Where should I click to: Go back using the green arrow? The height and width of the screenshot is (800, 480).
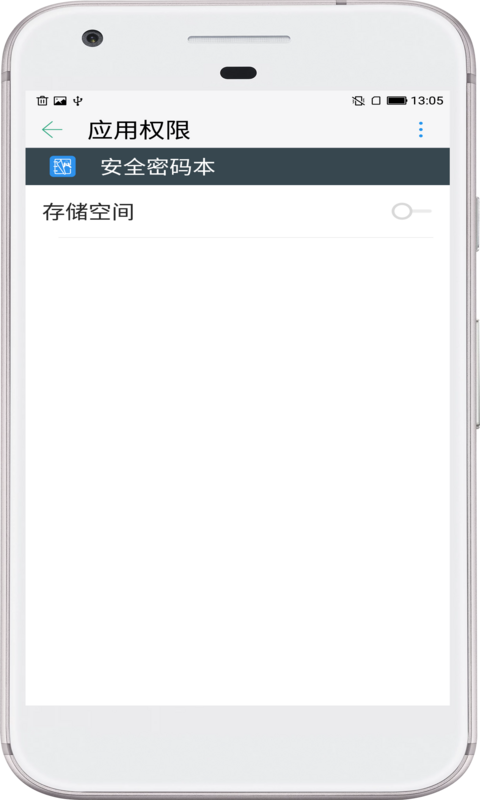coord(52,130)
